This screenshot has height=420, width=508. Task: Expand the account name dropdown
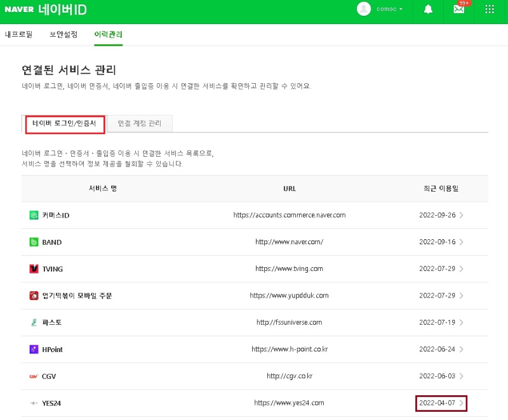click(389, 9)
